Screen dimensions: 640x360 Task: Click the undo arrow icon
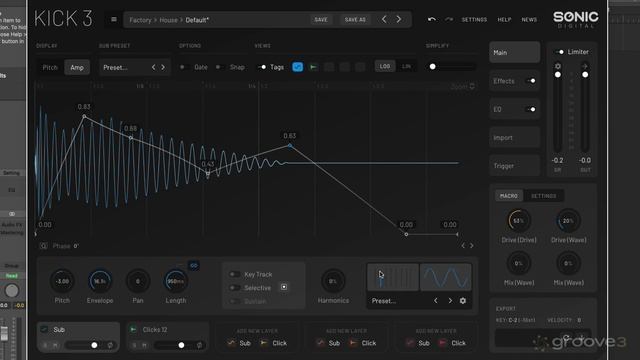tap(431, 19)
